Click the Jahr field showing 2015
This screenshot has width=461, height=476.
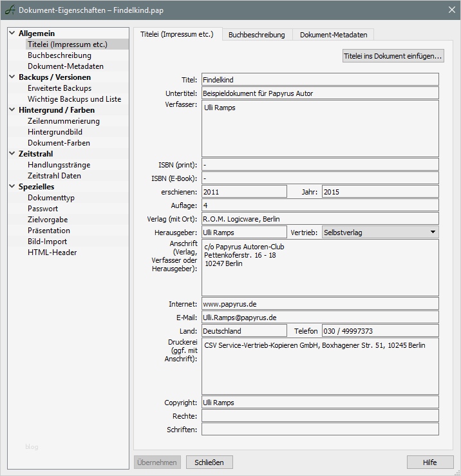tap(381, 191)
